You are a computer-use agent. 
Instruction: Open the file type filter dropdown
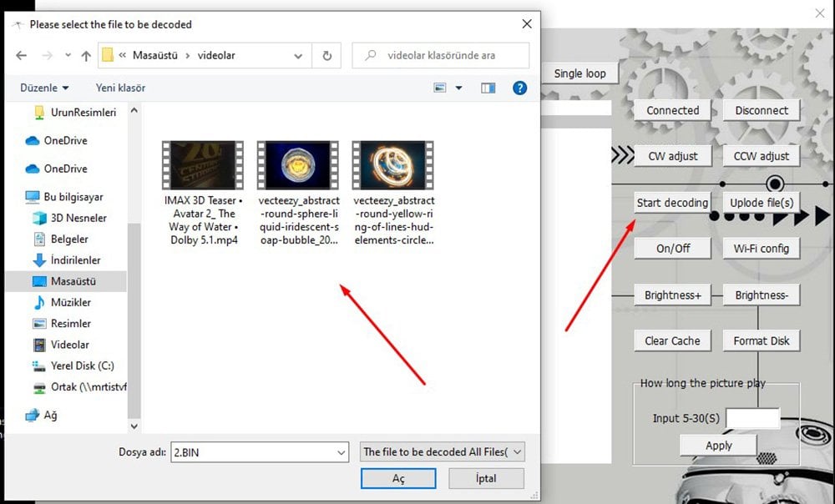(443, 451)
